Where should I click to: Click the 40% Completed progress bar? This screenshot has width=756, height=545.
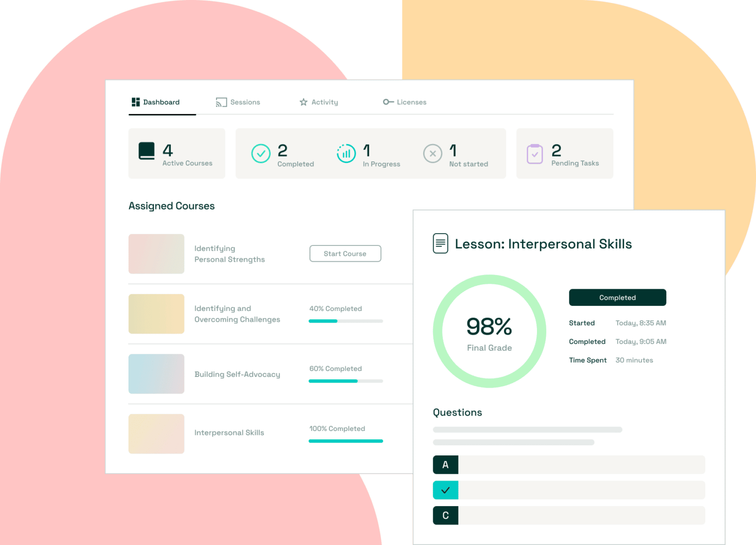click(346, 321)
